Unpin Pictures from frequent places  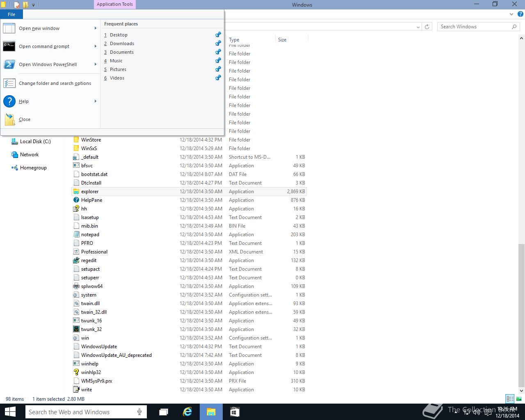pyautogui.click(x=218, y=69)
